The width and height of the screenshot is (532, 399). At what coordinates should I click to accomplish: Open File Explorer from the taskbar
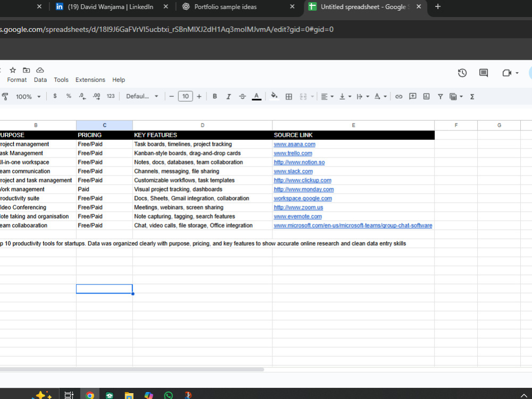point(129,395)
